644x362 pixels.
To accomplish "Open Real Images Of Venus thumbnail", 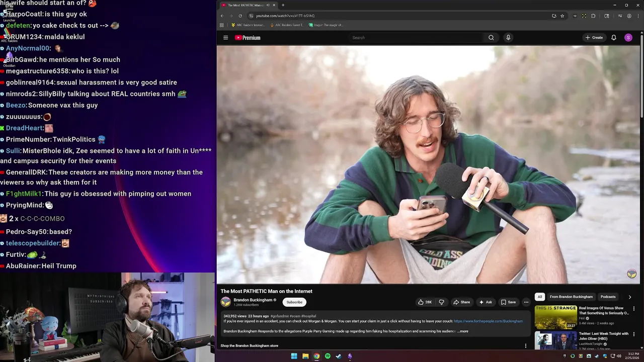I will (x=555, y=317).
